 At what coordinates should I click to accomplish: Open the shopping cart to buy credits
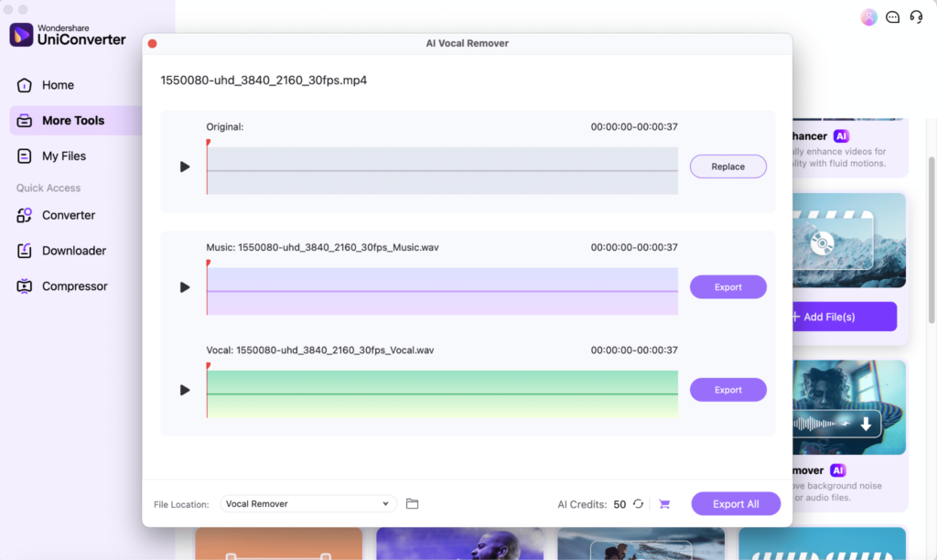[x=664, y=503]
